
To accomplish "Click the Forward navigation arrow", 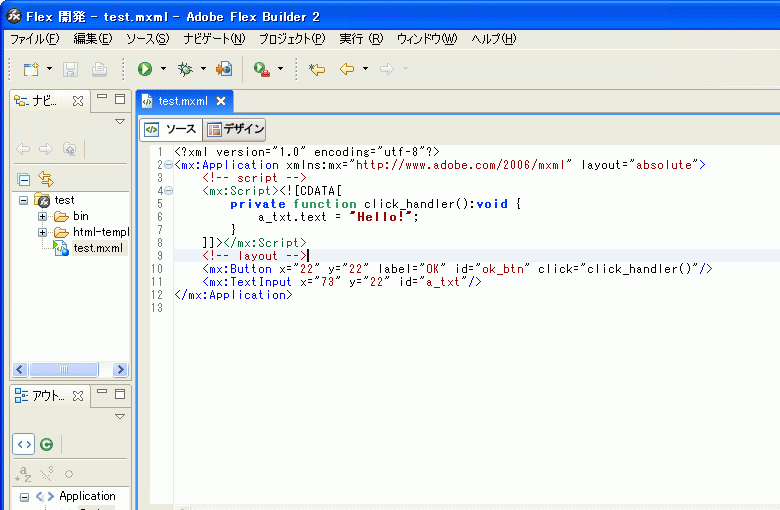I will [387, 69].
